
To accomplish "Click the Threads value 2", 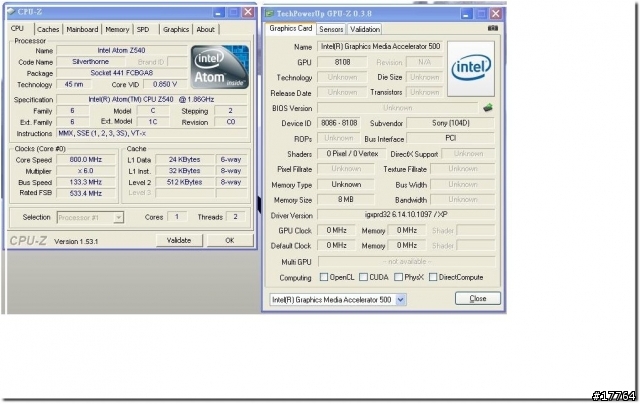I will 235,217.
